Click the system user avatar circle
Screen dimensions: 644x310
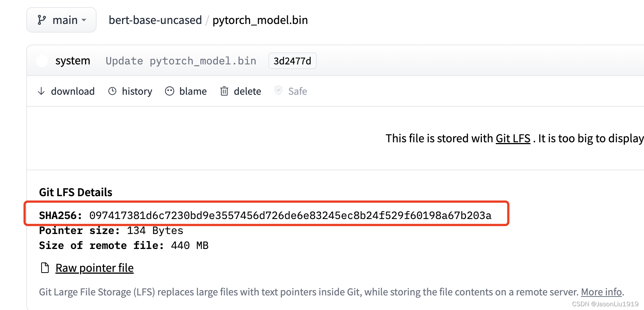42,61
